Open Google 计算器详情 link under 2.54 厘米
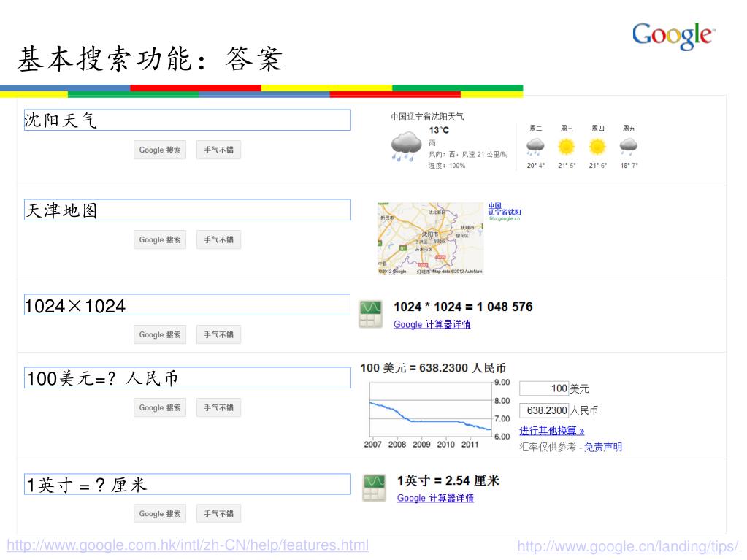The height and width of the screenshot is (560, 747). coord(435,498)
